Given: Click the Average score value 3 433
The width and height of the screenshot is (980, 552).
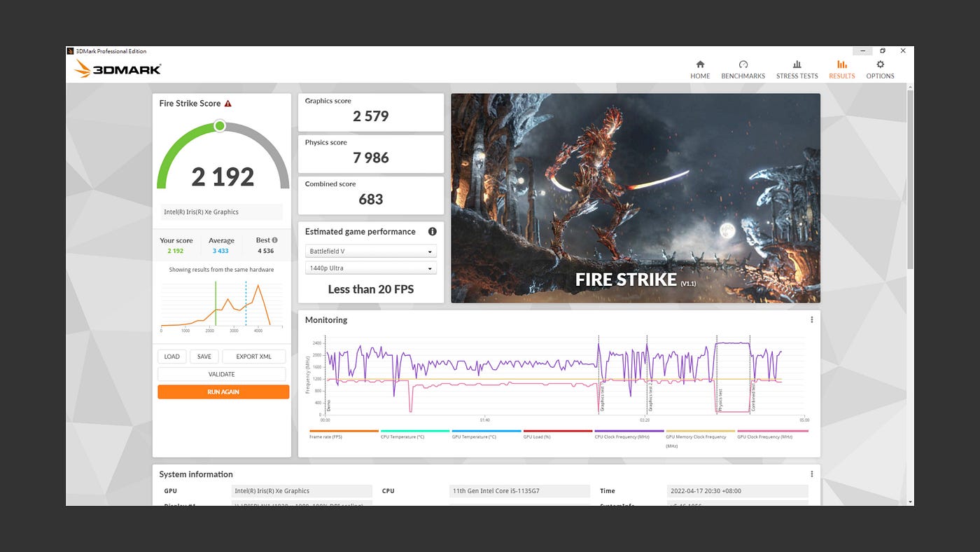Looking at the screenshot, I should [x=220, y=251].
